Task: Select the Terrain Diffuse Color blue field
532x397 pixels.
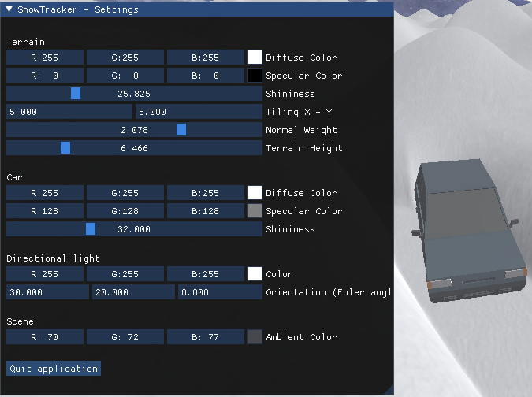Action: 206,58
